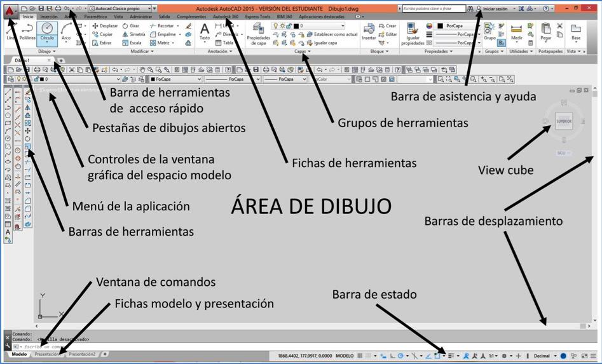
Task: Click the Pan hand icon in standard toolbar
Action: click(x=142, y=70)
